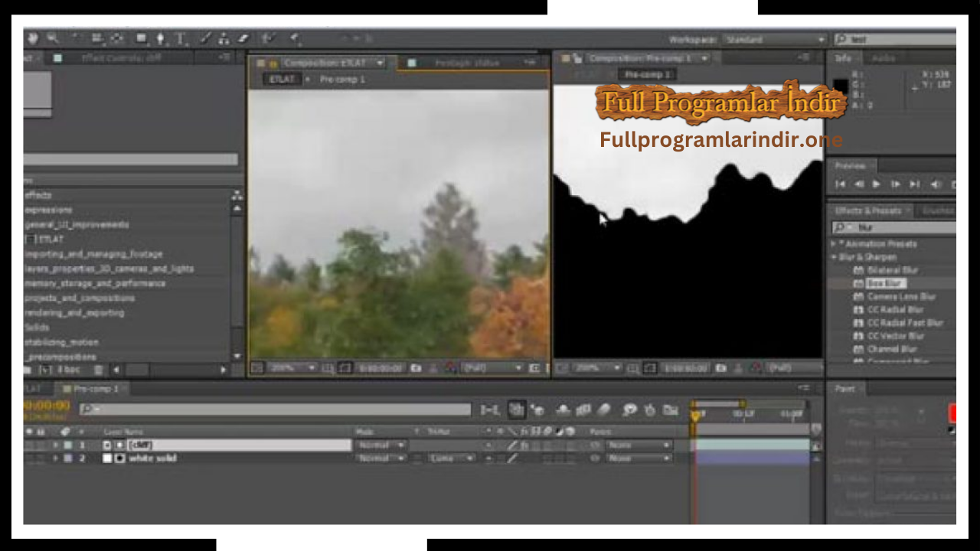Image resolution: width=980 pixels, height=551 pixels.
Task: Select the Pan Behind tool
Action: click(x=116, y=37)
